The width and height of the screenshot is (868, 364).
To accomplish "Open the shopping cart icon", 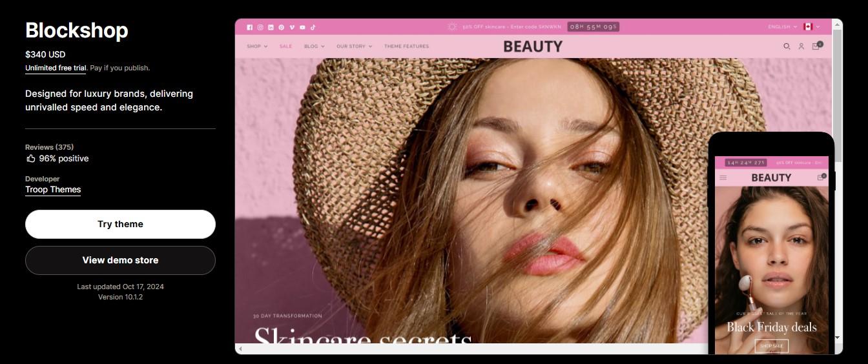I will pyautogui.click(x=816, y=46).
